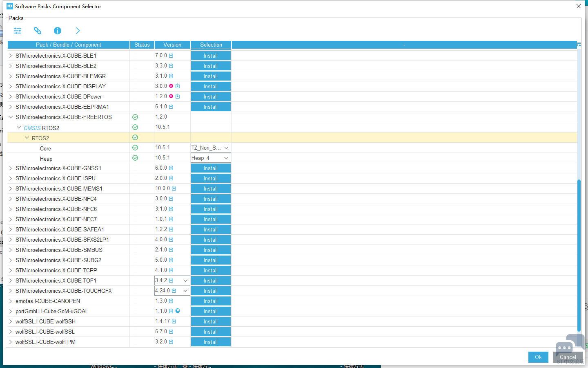Open the Heap_4 selection dropdown
The image size is (588, 368).
pos(211,158)
